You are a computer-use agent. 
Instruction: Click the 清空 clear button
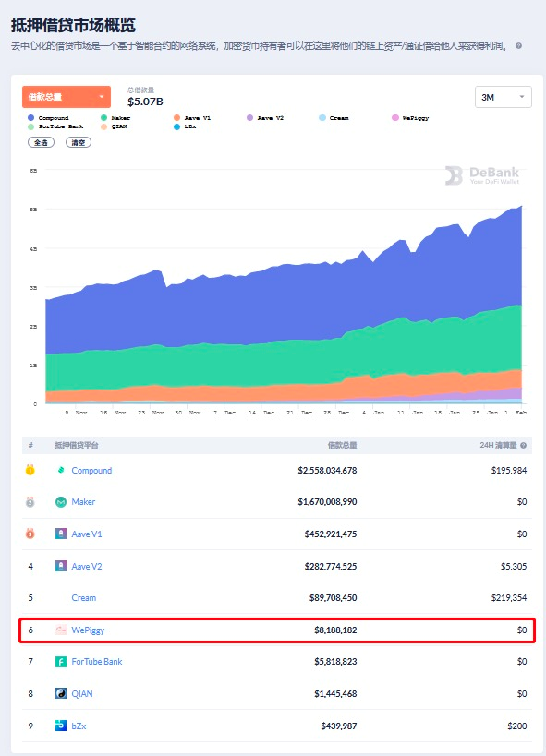click(79, 142)
